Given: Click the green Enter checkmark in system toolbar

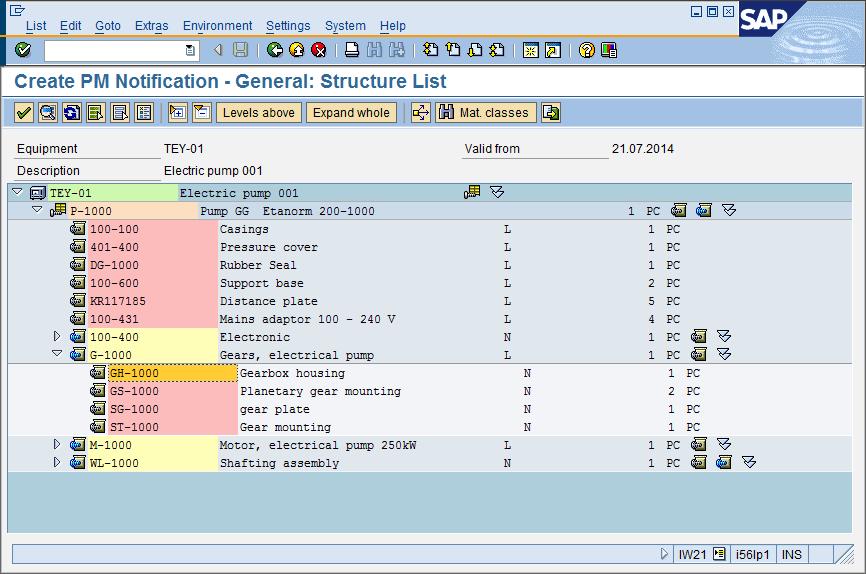Looking at the screenshot, I should (x=23, y=50).
